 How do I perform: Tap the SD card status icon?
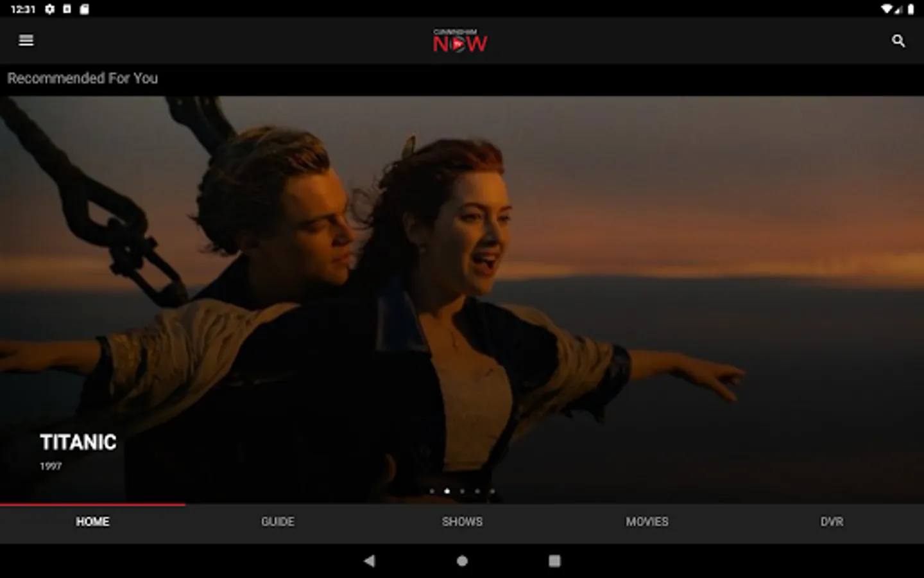(84, 9)
